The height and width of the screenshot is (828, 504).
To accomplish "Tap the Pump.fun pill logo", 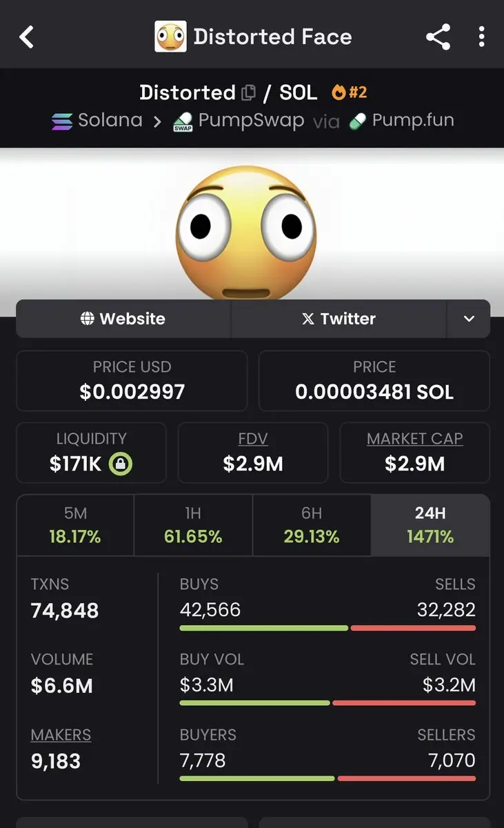I will [357, 121].
